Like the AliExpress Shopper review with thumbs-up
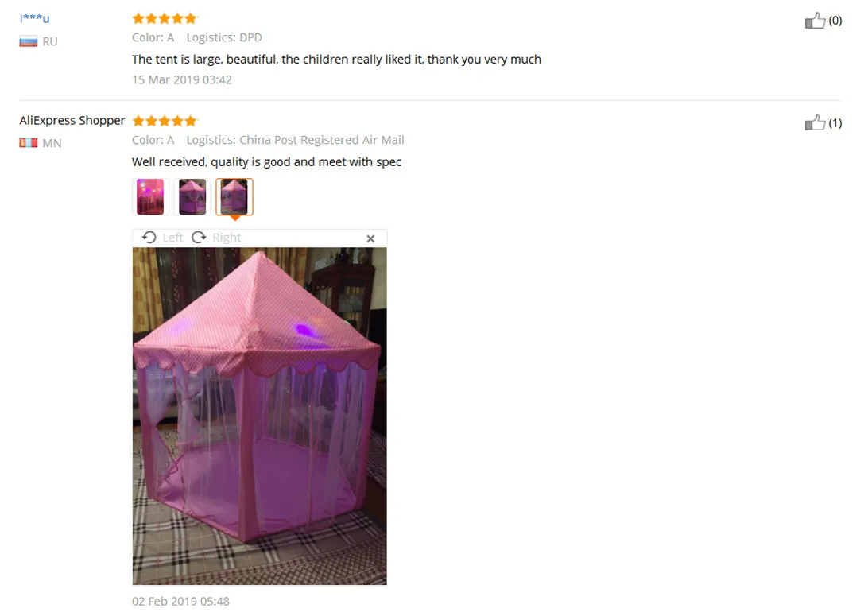Screen dimensions: 868x616 815,123
